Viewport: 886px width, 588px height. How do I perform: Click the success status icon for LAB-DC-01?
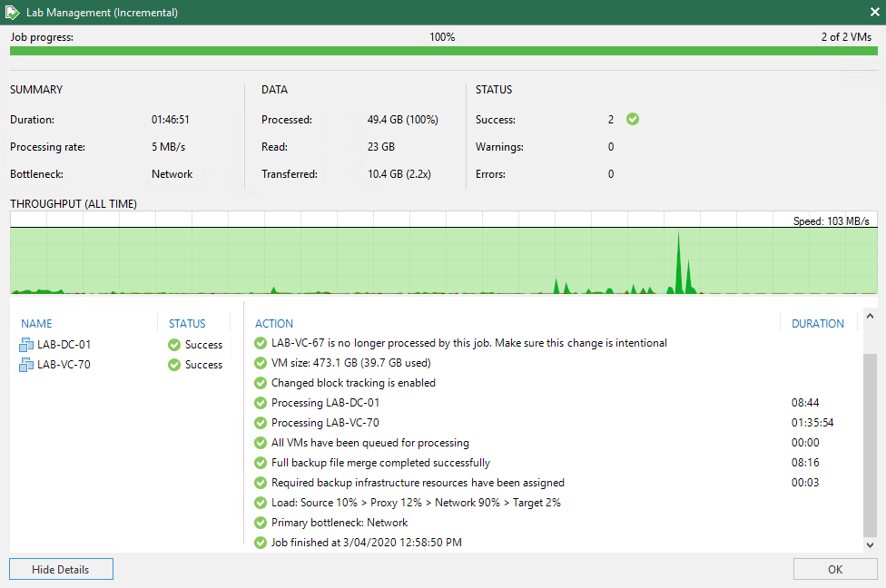(x=174, y=345)
